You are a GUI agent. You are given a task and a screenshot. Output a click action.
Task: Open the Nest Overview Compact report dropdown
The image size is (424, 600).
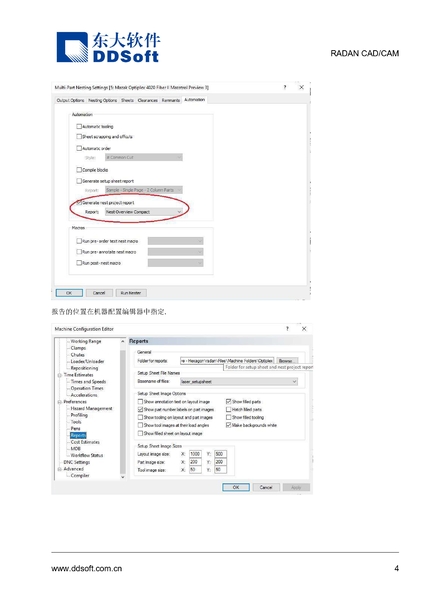click(x=144, y=212)
